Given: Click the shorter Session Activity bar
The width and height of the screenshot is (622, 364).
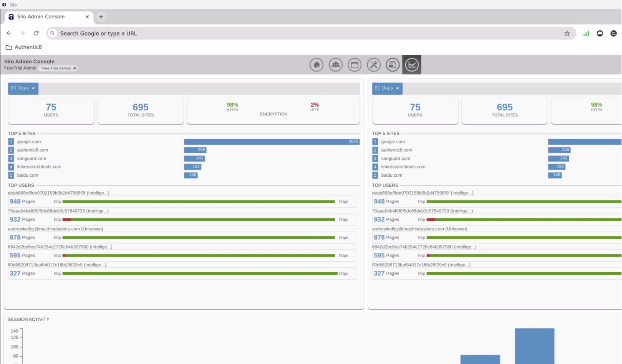Looking at the screenshot, I should (x=480, y=359).
